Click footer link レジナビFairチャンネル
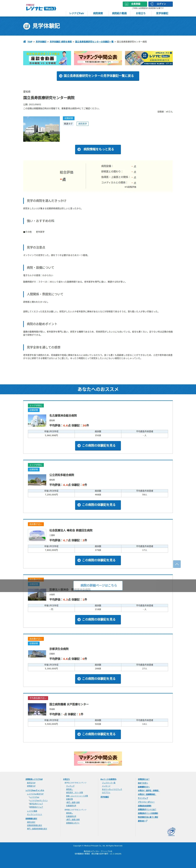Screen dimensions: 196x868 pos(35,790)
